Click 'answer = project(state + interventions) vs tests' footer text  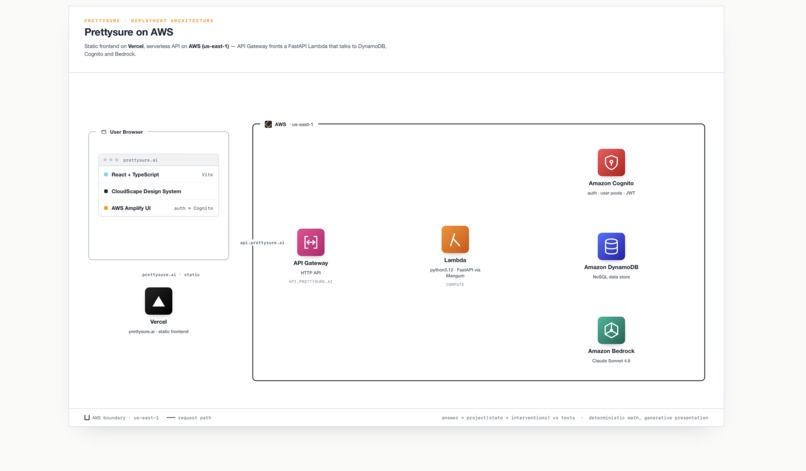tap(508, 418)
